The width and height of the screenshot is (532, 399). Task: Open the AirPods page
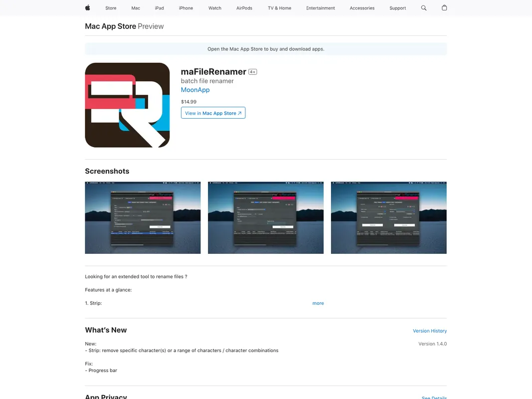[244, 8]
